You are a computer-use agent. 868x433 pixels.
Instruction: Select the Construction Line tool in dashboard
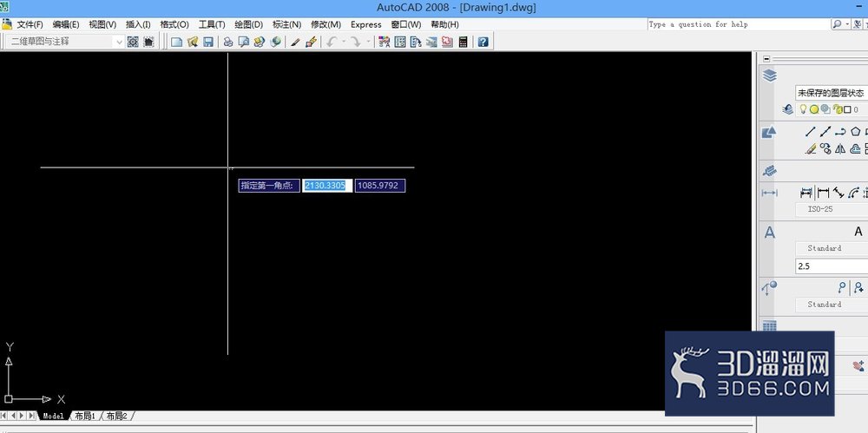coord(825,132)
